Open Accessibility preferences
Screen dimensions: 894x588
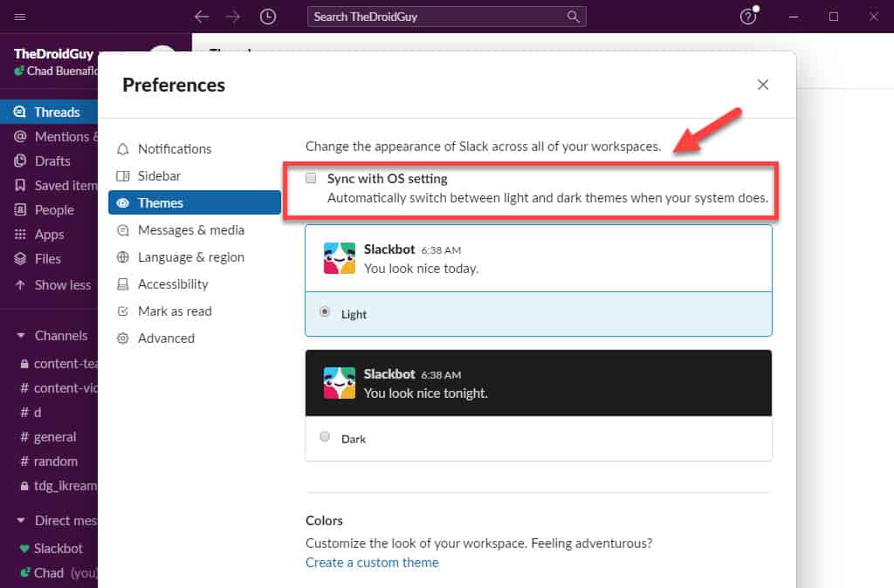pyautogui.click(x=195, y=284)
